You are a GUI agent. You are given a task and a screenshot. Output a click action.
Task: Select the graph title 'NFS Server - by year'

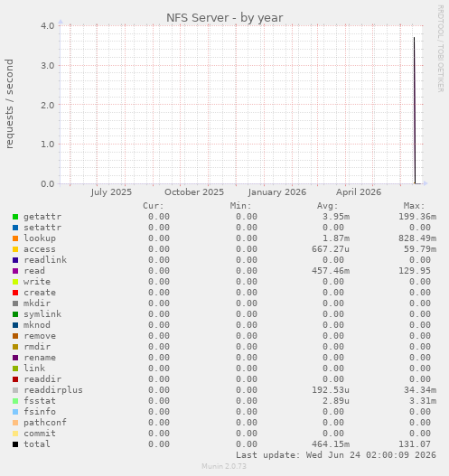tap(225, 18)
